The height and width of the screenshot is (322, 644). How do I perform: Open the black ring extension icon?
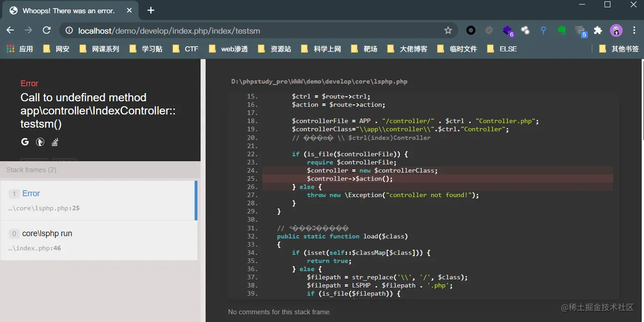click(471, 30)
